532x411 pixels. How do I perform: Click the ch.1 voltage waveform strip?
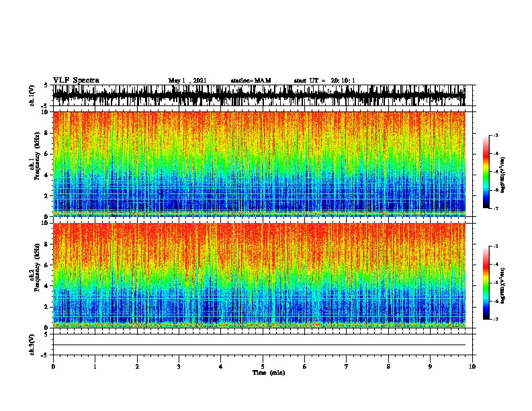(259, 95)
